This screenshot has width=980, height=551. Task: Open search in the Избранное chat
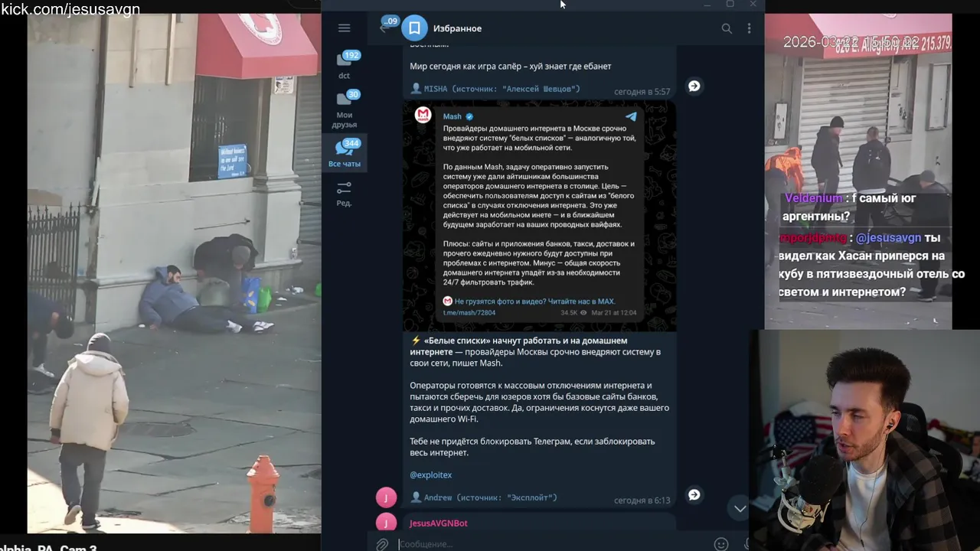[727, 28]
